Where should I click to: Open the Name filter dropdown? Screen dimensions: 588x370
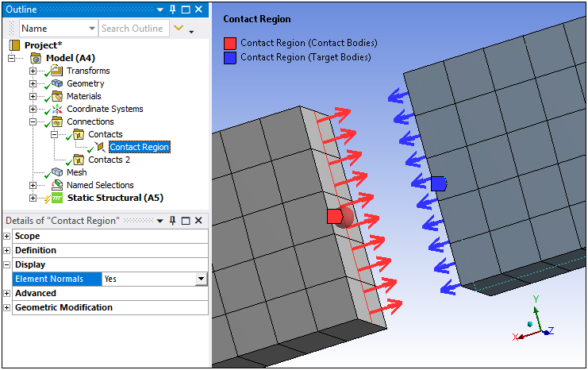(x=92, y=29)
